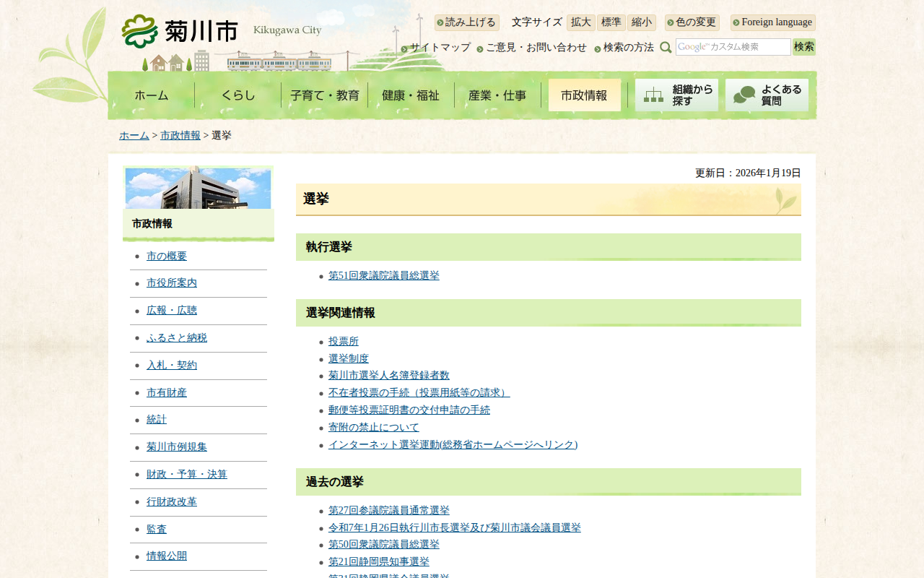Open 産業・仕事 navigation tab
Screen dimensions: 924x578
(497, 95)
